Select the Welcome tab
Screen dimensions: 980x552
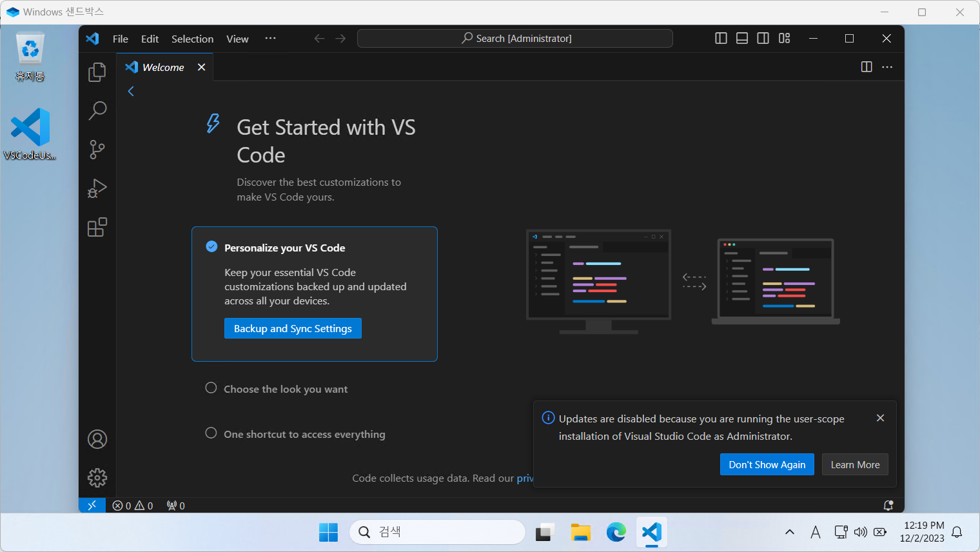(164, 67)
